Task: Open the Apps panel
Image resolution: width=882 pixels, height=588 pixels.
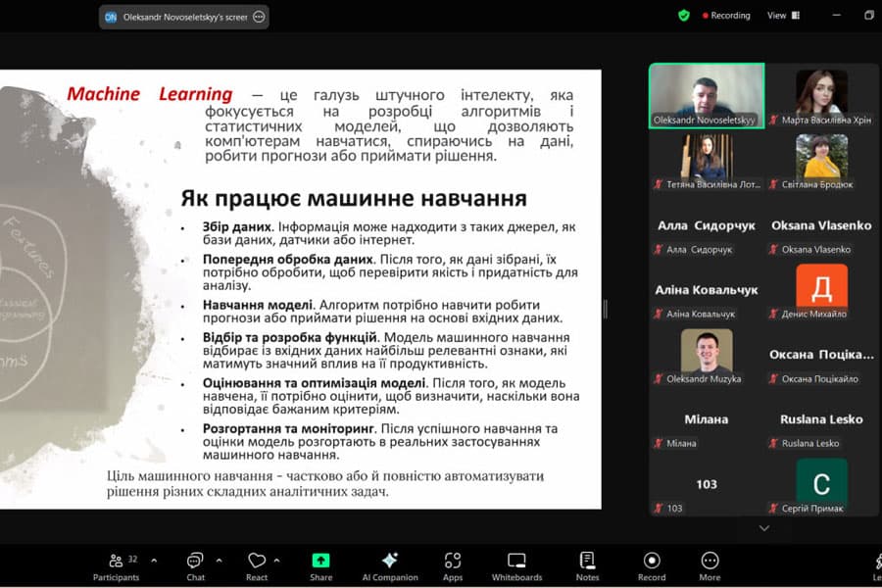Action: click(452, 564)
